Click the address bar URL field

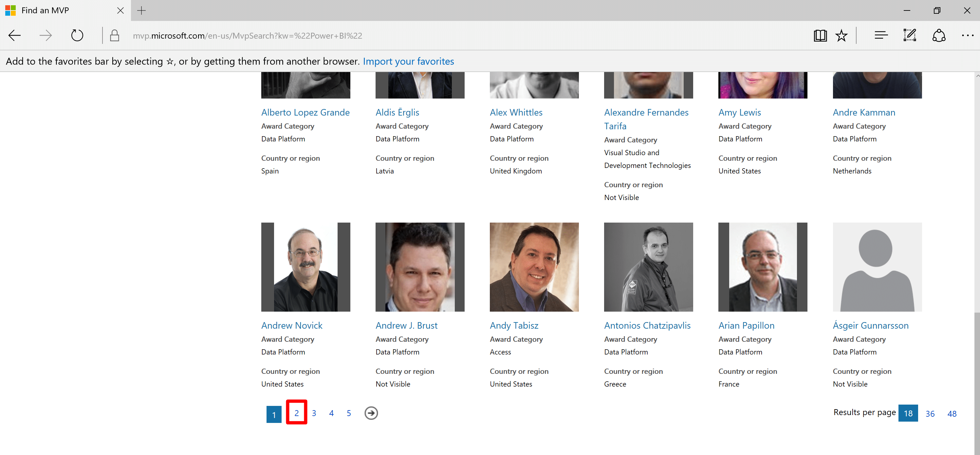click(247, 36)
